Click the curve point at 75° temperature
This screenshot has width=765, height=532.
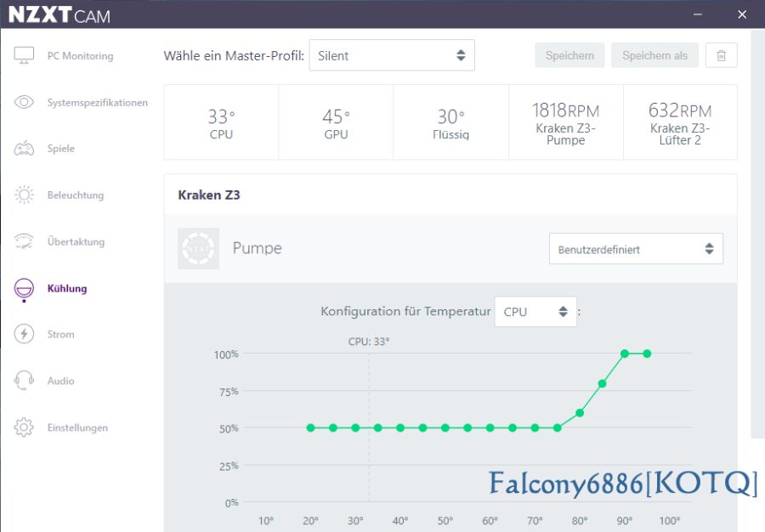coord(557,427)
